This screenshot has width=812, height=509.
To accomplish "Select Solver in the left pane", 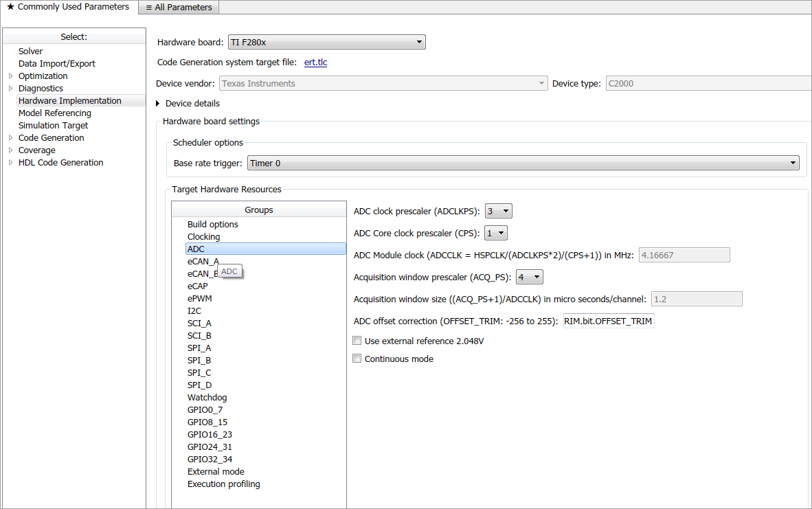I will pos(30,52).
